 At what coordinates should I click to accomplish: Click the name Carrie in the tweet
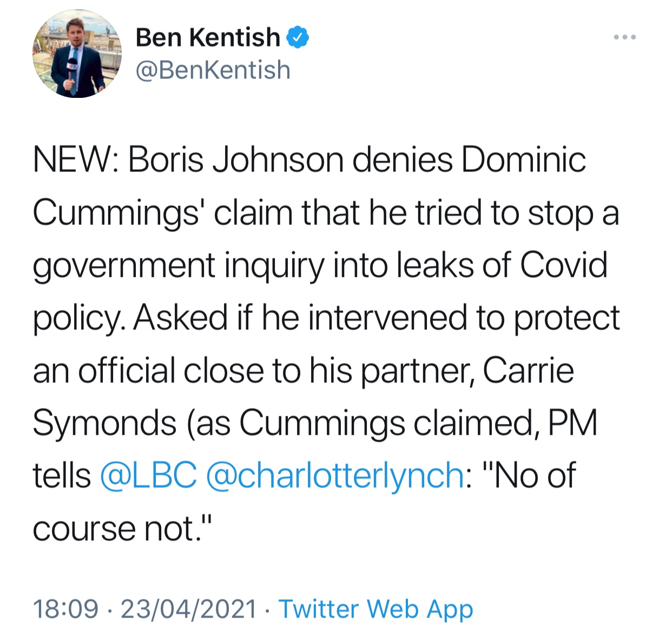(528, 371)
